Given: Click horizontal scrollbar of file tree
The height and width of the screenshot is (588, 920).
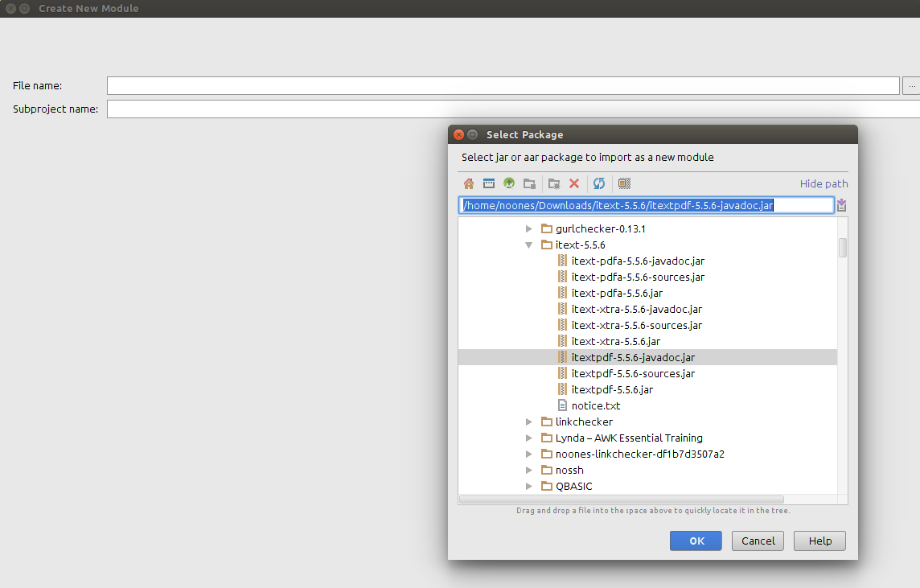Looking at the screenshot, I should point(622,500).
